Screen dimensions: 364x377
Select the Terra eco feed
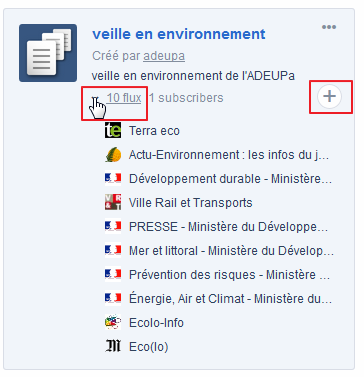tap(154, 131)
